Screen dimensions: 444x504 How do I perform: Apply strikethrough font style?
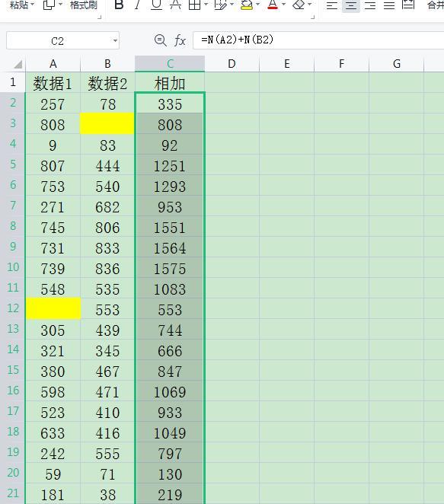click(x=175, y=5)
